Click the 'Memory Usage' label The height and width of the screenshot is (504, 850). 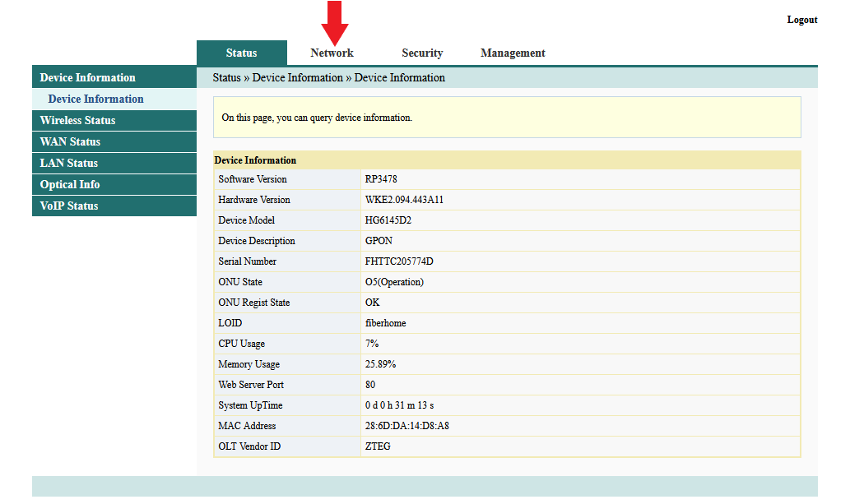tap(249, 365)
